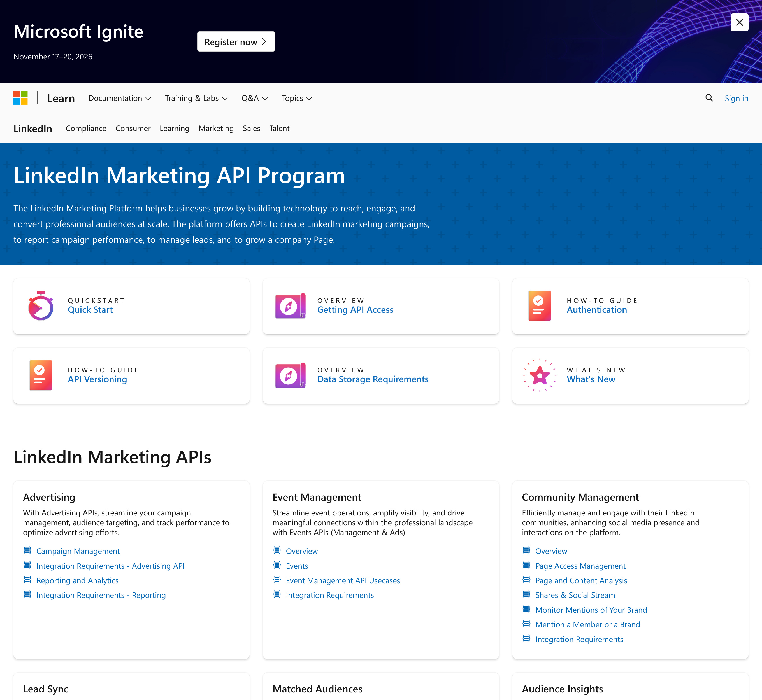Screen dimensions: 762x700
Task: Click the What's New star icon
Action: pos(540,375)
